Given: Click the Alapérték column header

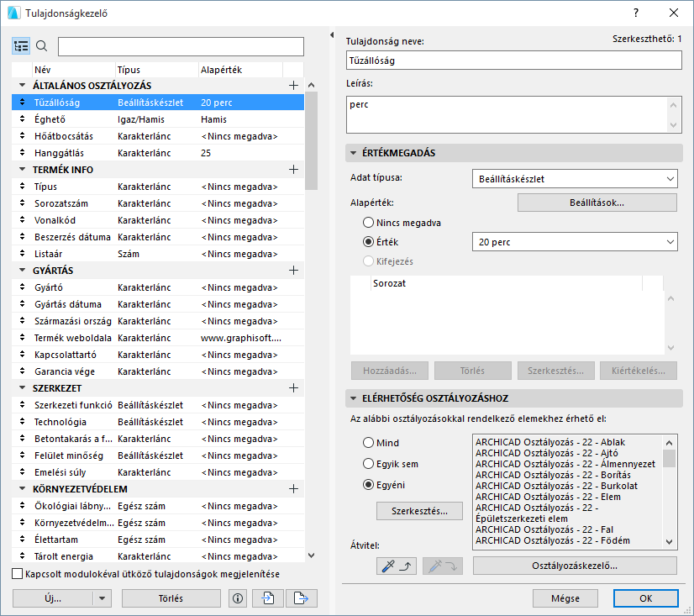Looking at the screenshot, I should coord(240,70).
